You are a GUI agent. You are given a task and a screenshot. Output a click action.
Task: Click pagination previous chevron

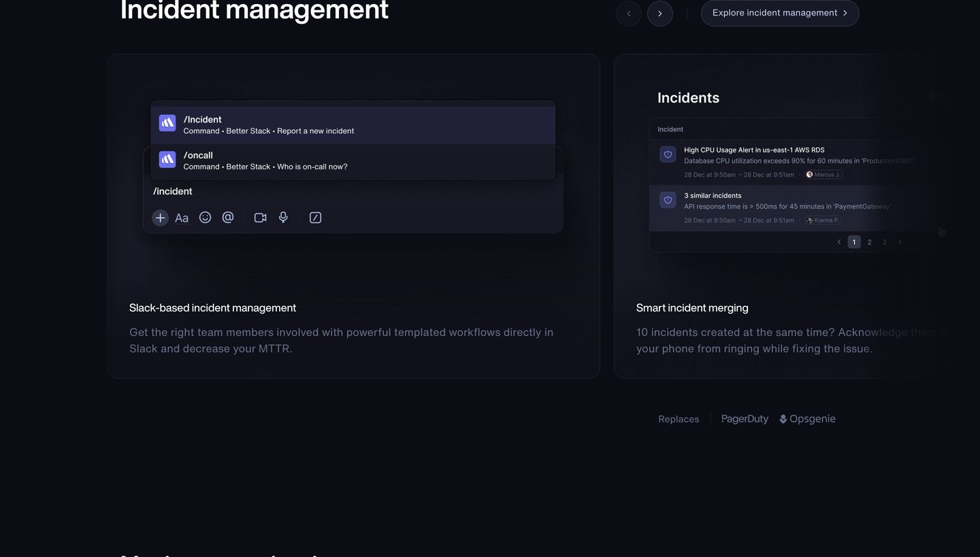[839, 242]
